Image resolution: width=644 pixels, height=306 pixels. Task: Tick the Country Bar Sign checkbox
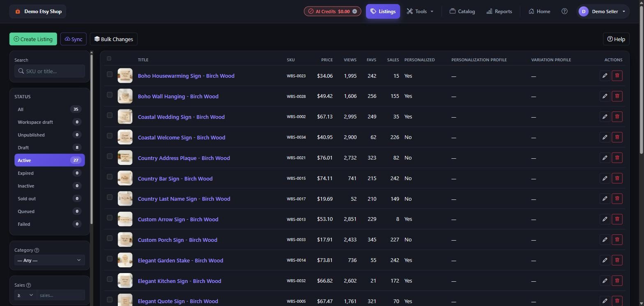109,177
